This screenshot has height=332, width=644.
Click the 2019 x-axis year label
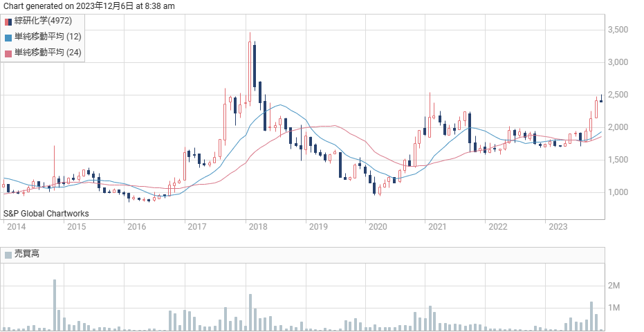(x=318, y=227)
